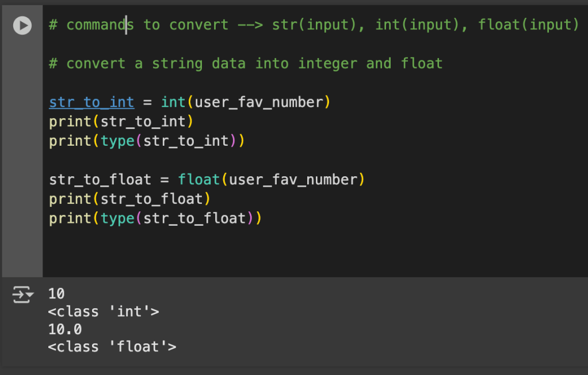The height and width of the screenshot is (375, 588).
Task: Click float(input) in the first comment
Action: point(528,25)
